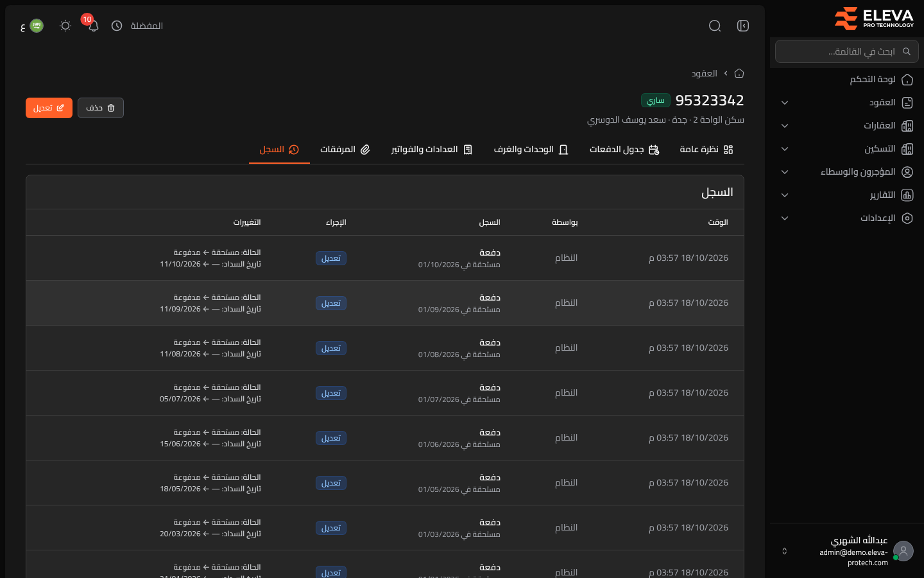This screenshot has height=578, width=924.
Task: Open the language switcher flag icon
Action: [37, 26]
